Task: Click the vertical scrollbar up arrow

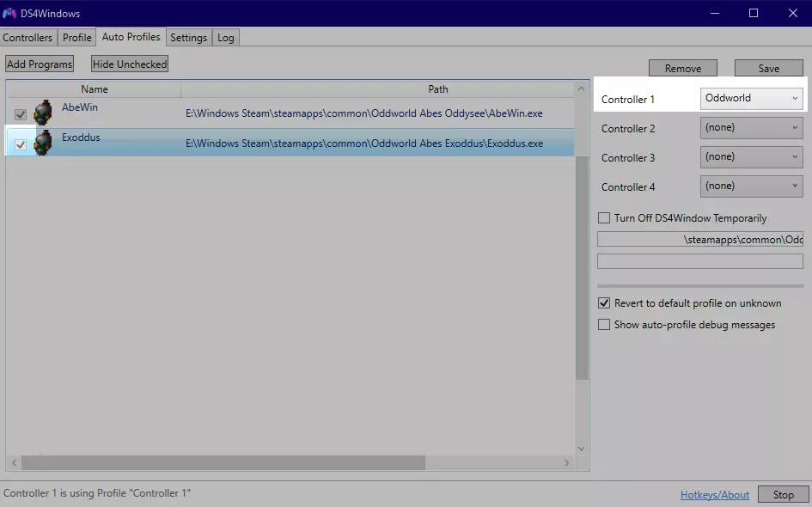Action: 581,89
